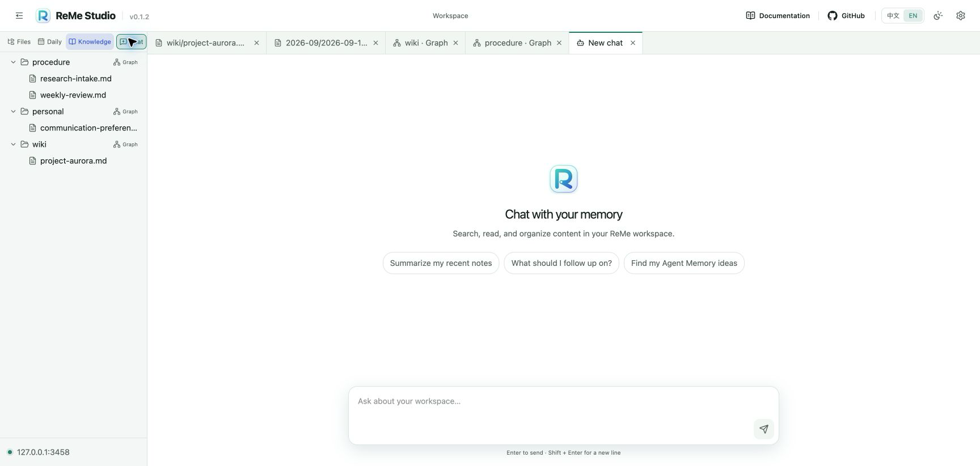Close the wiki · Graph tab
Viewport: 980px width, 466px height.
tap(455, 43)
